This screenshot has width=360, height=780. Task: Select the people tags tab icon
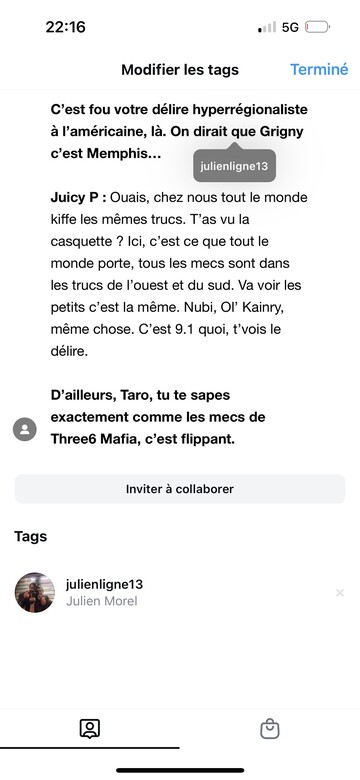[x=90, y=729]
